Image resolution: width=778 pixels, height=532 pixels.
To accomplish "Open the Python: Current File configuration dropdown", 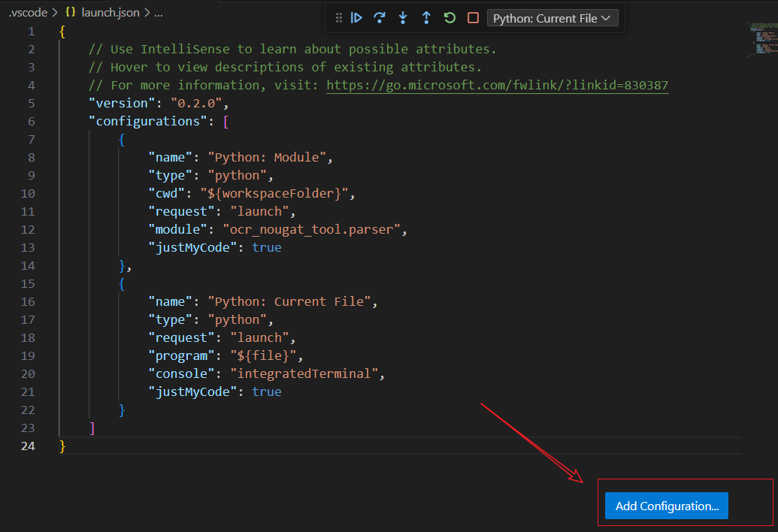I will pos(552,17).
